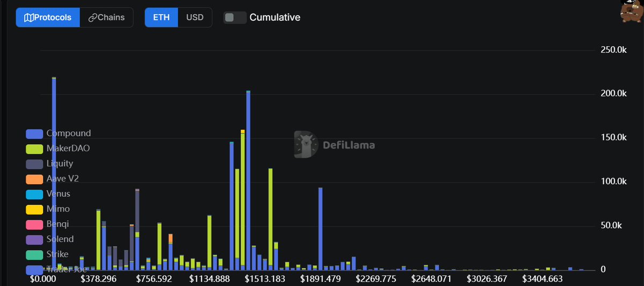Screen dimensions: 644x286
Task: Hide Aave V2 series via legend label
Action: pos(62,179)
